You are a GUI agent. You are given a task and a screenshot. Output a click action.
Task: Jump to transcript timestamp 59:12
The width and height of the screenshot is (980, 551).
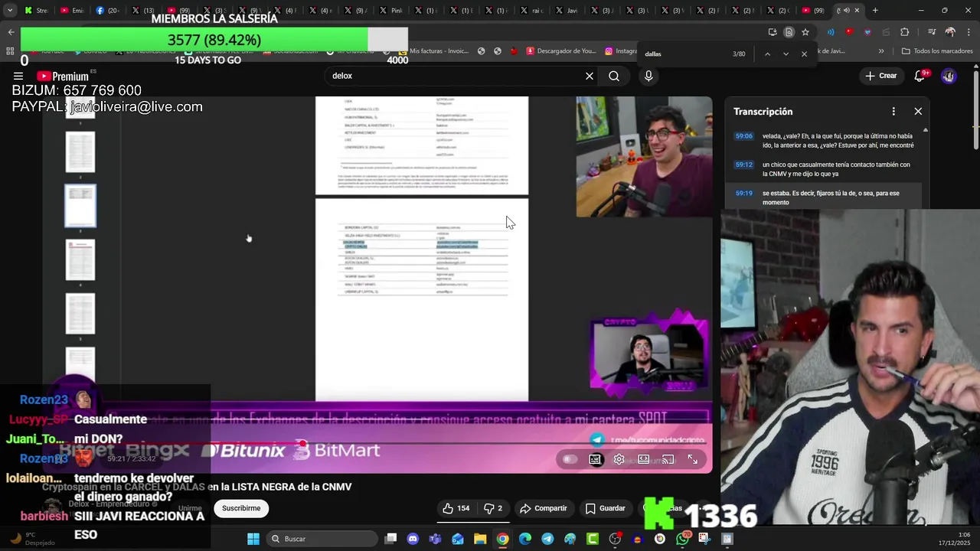click(744, 165)
